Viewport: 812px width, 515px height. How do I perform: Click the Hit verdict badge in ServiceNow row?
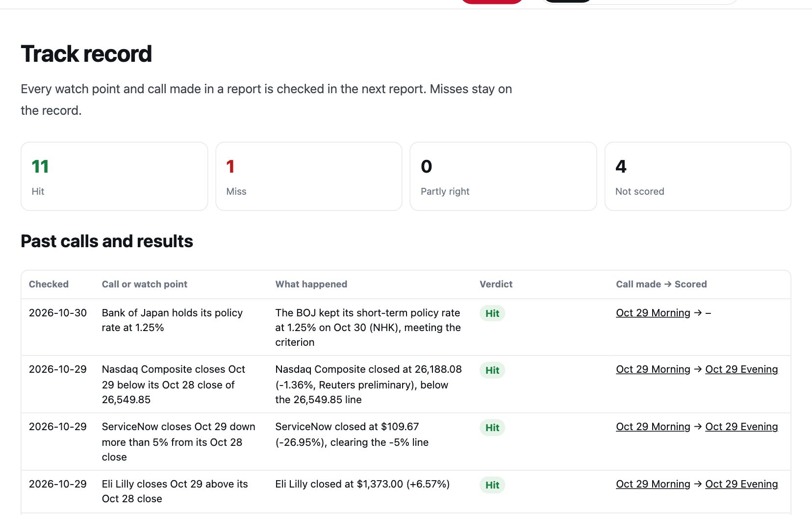(x=492, y=428)
